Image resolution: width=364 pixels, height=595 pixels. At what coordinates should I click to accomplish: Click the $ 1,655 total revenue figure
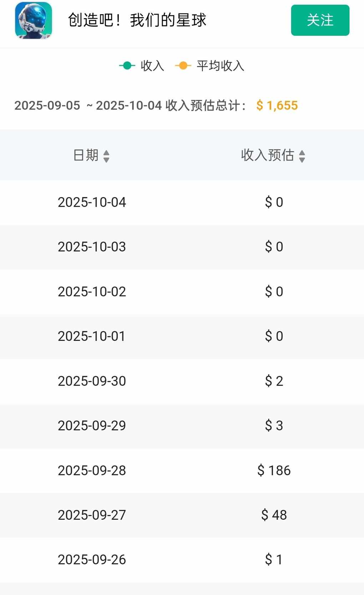[277, 105]
